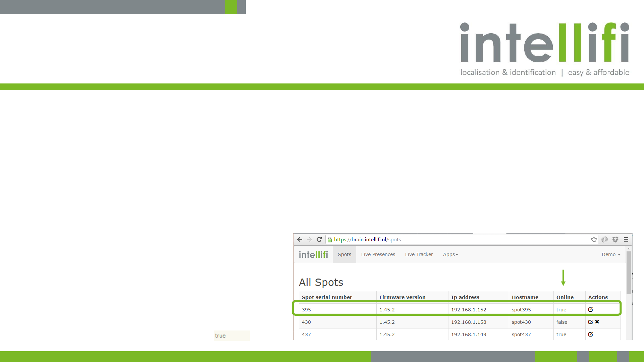Screen dimensions: 644x362
Task: Click the online value true for spot395
Action: click(x=561, y=309)
